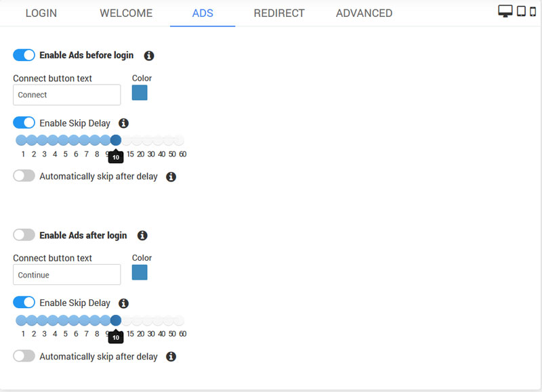Pick the color swatch for Connect button

point(140,93)
